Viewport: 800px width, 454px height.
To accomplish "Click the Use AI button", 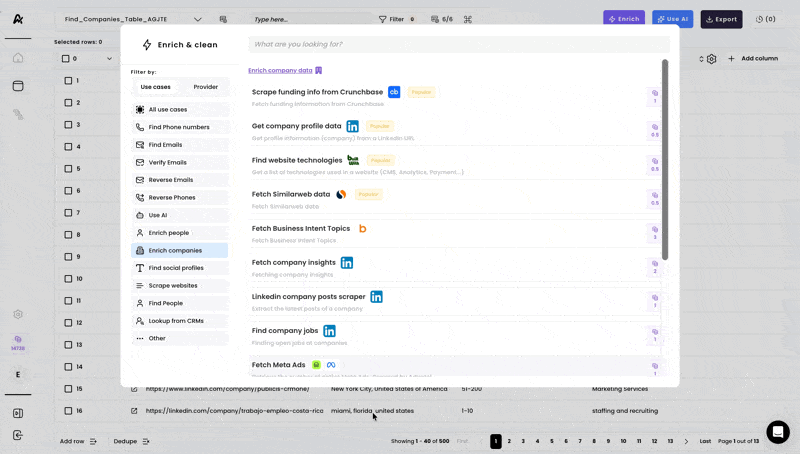I will [x=672, y=19].
